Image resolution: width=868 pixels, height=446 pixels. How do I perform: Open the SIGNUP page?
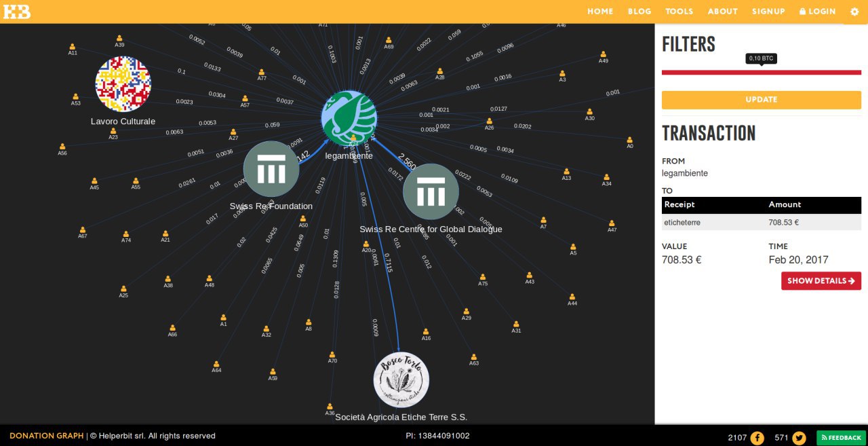[x=768, y=12]
